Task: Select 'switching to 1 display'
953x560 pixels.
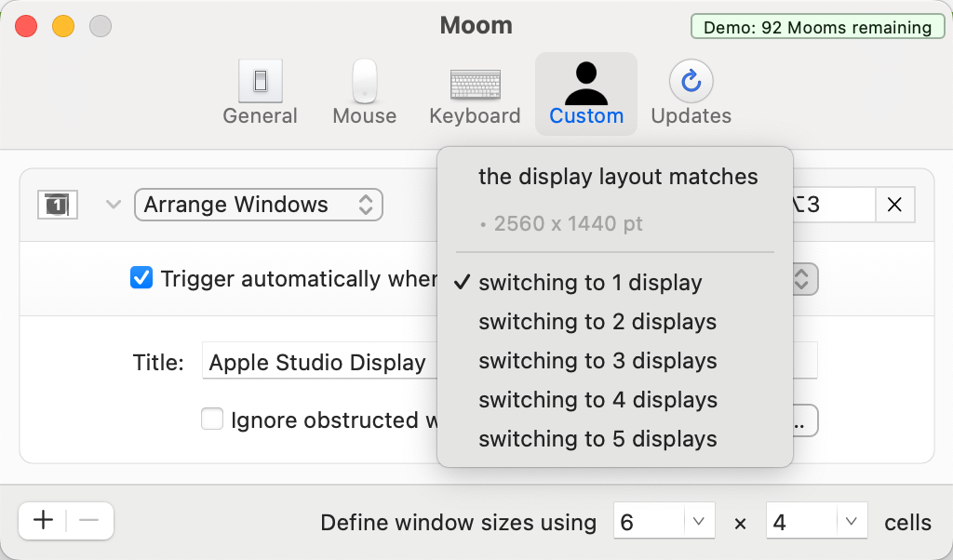Action: [615, 283]
